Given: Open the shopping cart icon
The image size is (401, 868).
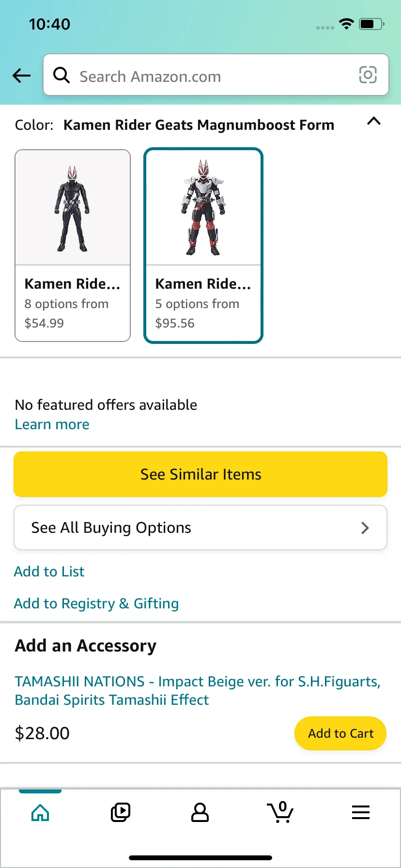Looking at the screenshot, I should 280,812.
